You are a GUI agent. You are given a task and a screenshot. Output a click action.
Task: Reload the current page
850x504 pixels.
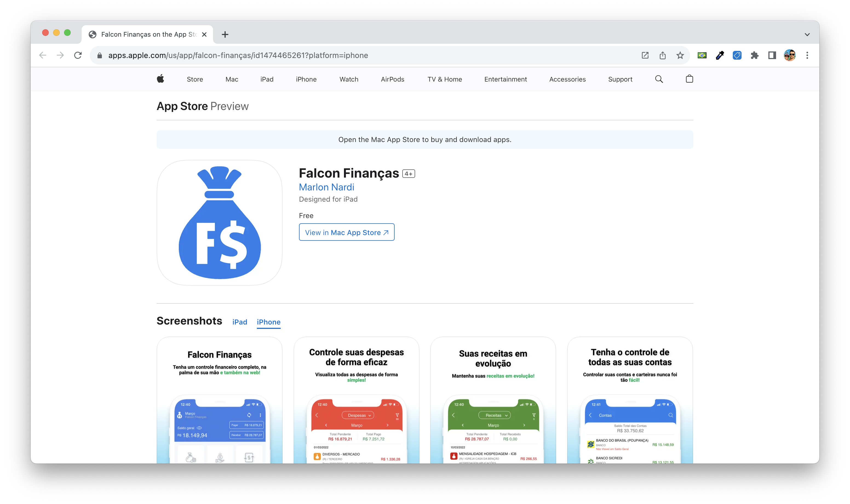pyautogui.click(x=78, y=55)
